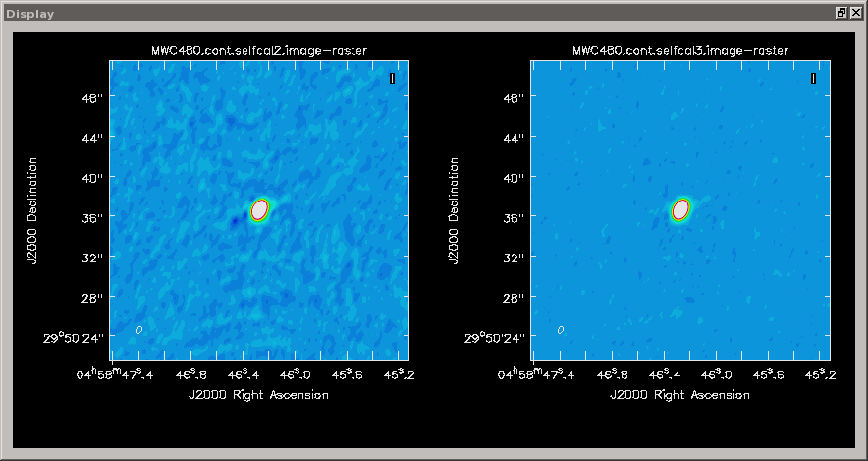Click the J2000 Right Ascension label under the right image

[x=680, y=394]
